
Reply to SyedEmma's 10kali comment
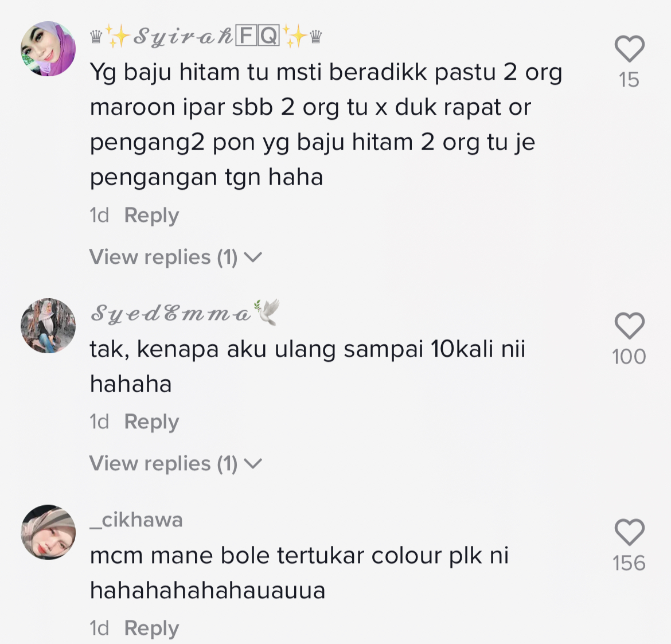151,422
